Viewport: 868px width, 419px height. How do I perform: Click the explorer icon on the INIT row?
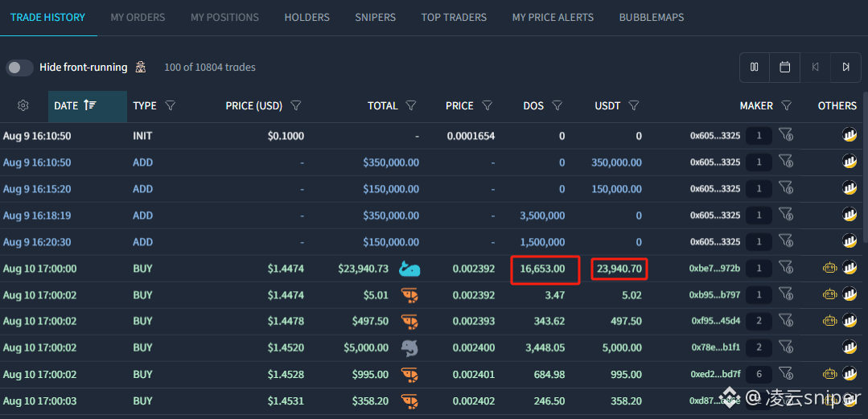pos(849,136)
